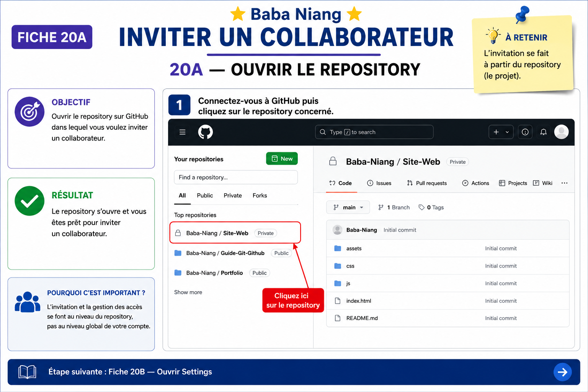Open the Code tab

(x=340, y=183)
